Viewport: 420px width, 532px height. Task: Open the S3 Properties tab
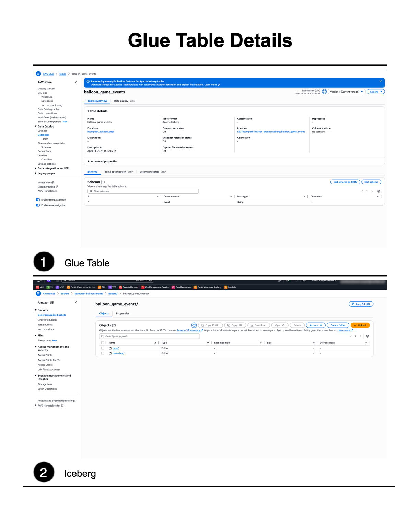(x=122, y=314)
